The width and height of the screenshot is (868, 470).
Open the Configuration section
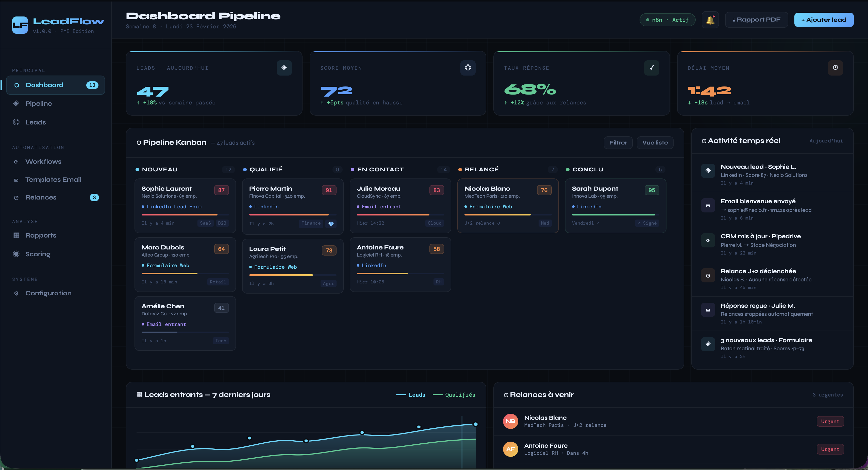(x=48, y=293)
